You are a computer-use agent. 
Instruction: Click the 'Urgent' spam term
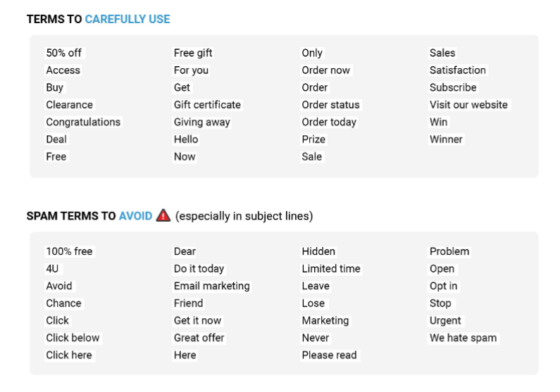pyautogui.click(x=446, y=321)
